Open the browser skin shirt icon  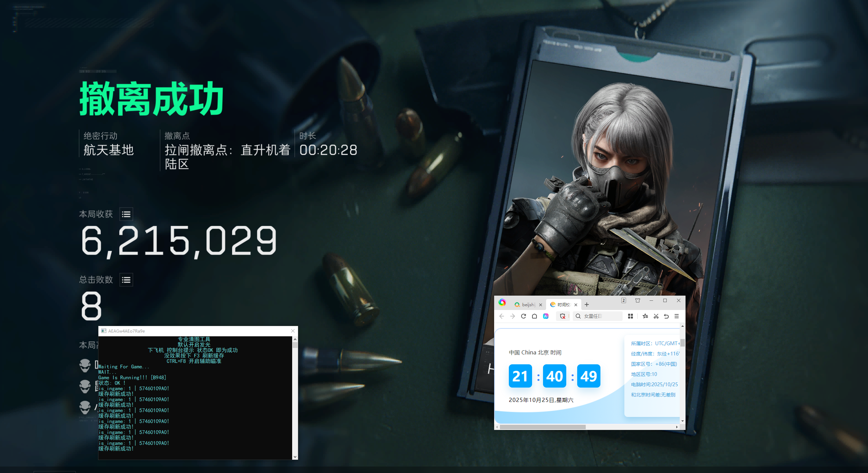[x=637, y=300]
